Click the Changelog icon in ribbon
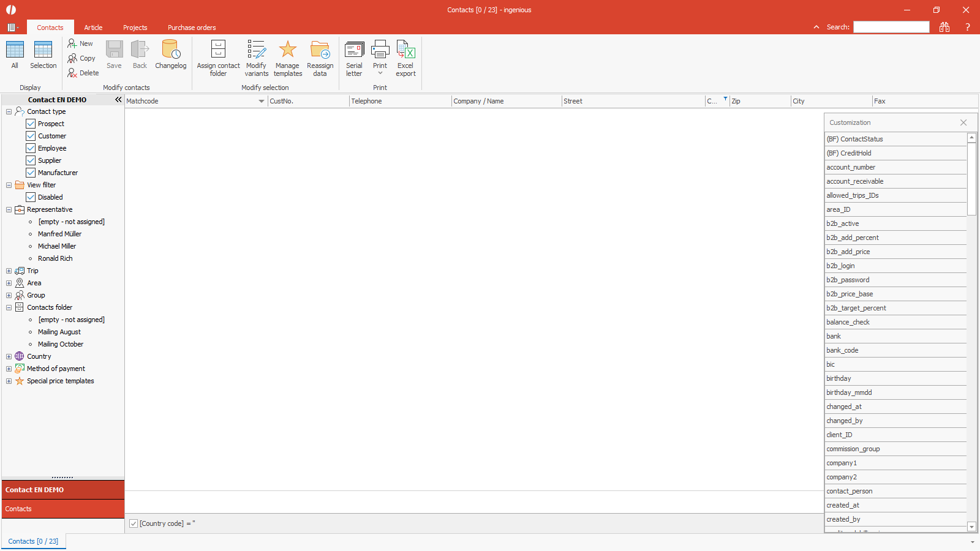980x551 pixels. click(x=170, y=50)
